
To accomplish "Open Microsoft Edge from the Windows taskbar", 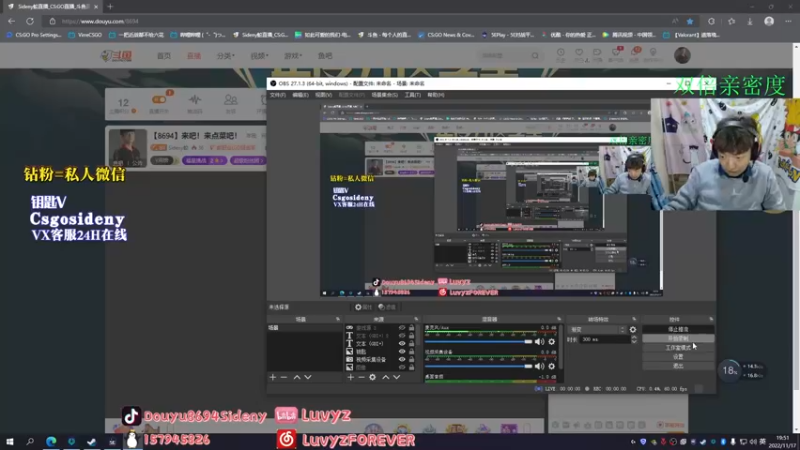I will 51,441.
